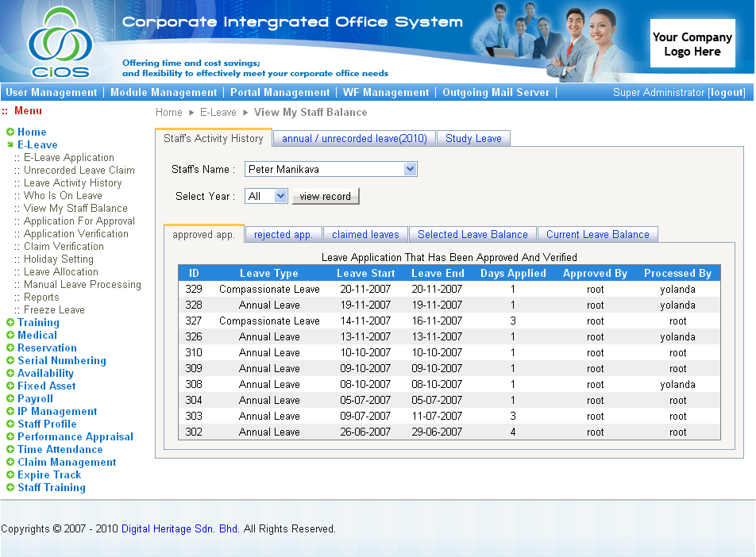
Task: Click the green plus icon beside Staff Profile
Action: coord(10,424)
